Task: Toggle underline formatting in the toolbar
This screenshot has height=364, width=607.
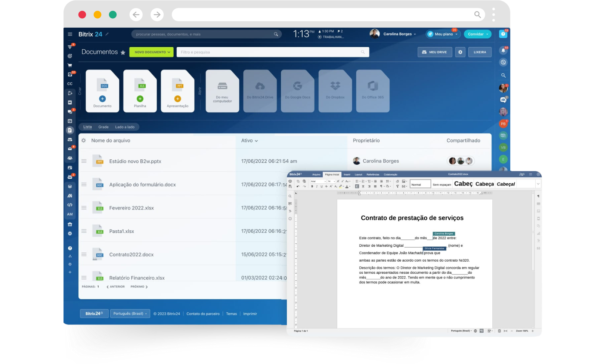Action: tap(322, 187)
